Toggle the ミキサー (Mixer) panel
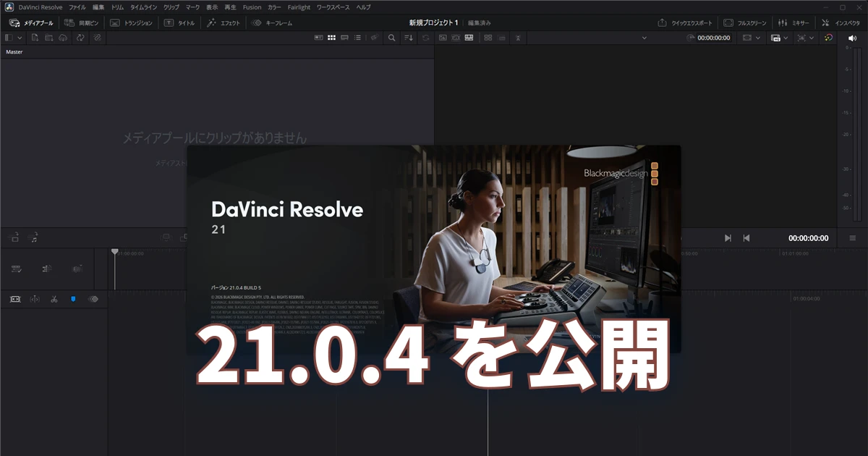868x456 pixels. pos(793,23)
